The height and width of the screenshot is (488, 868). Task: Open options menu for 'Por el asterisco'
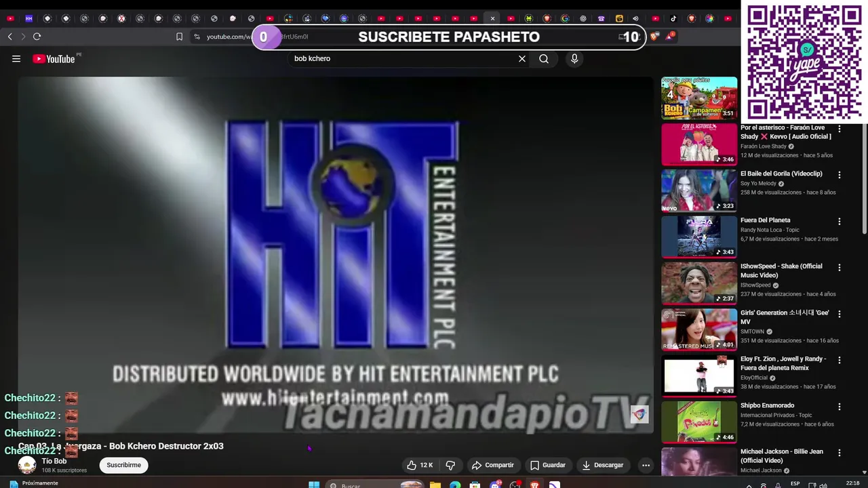[840, 129]
